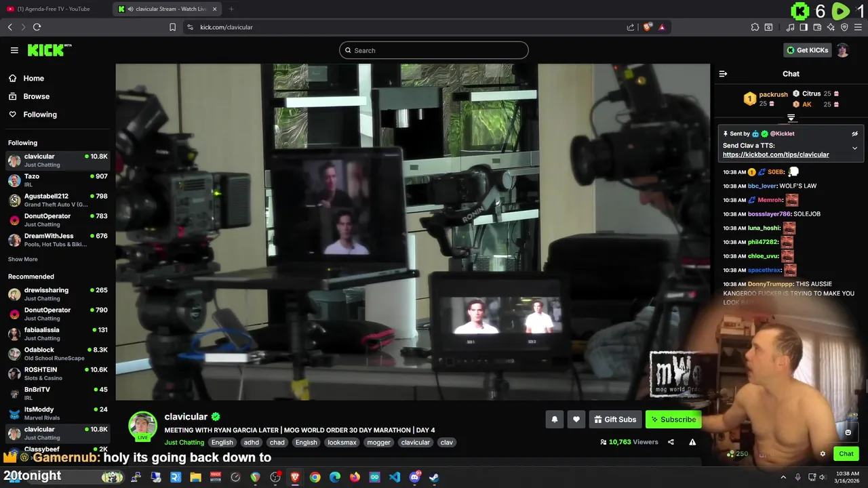Bookmark this page with the bookmark icon
This screenshot has width=868, height=488.
point(172,27)
